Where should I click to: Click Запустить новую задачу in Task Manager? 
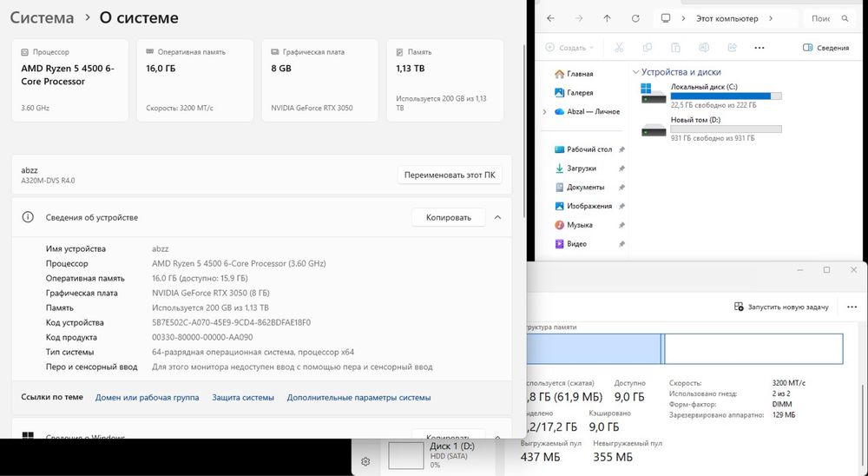click(x=781, y=307)
